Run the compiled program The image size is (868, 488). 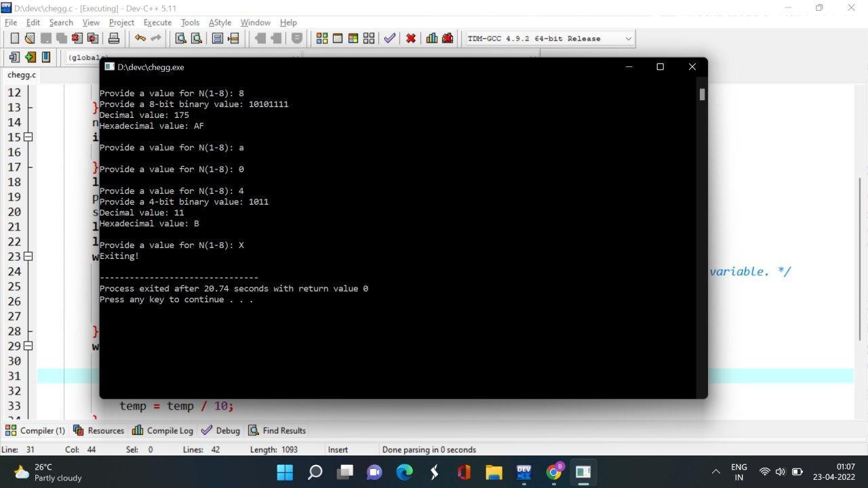pos(337,39)
